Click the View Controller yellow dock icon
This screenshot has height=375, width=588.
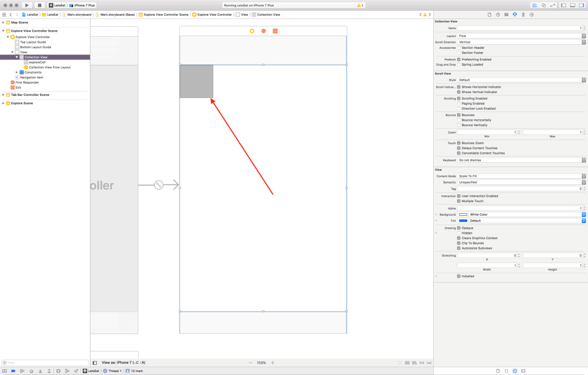(x=252, y=31)
